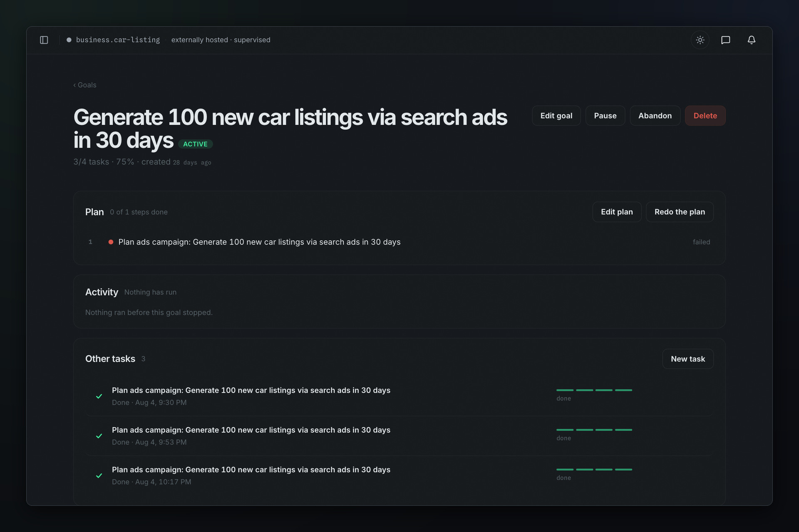Click progress bar of 9:53 PM task
The image size is (799, 532).
coord(594,430)
